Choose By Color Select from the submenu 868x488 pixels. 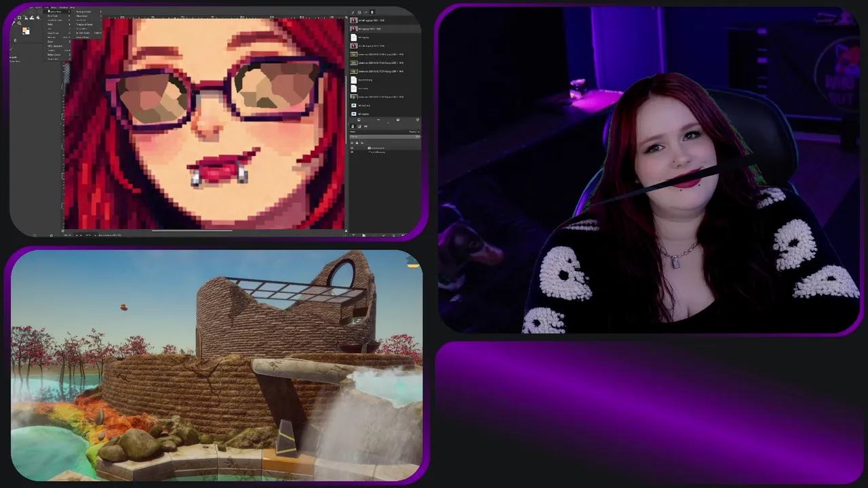tap(88, 33)
